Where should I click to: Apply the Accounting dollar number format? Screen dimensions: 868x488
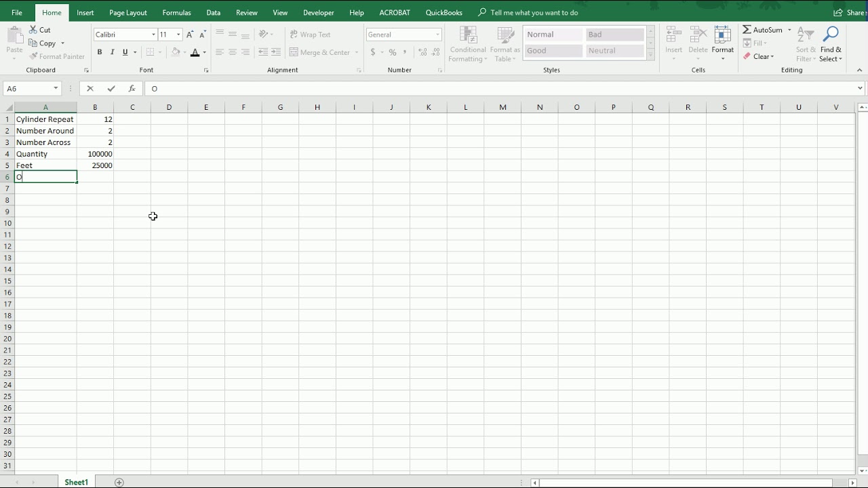[373, 52]
